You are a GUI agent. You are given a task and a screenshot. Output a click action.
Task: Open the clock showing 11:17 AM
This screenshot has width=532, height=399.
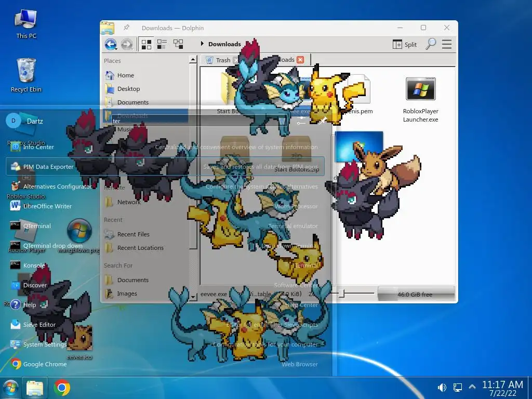point(502,388)
